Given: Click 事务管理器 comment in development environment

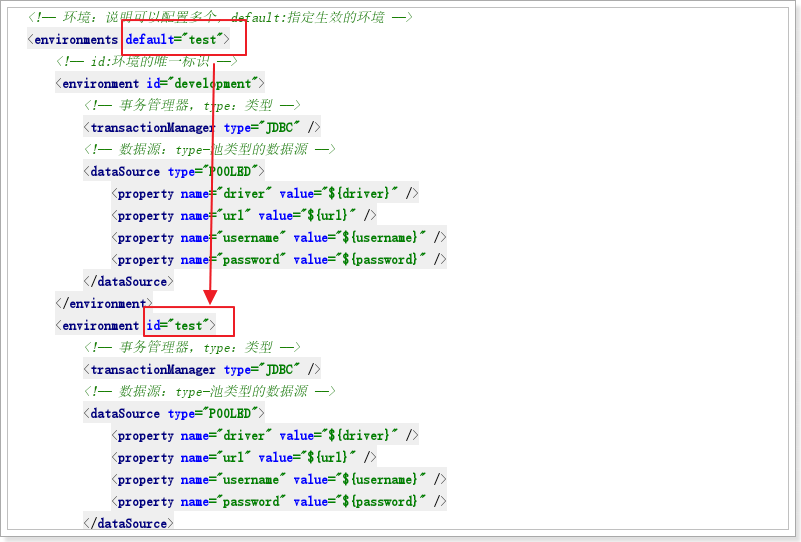Looking at the screenshot, I should click(x=192, y=106).
